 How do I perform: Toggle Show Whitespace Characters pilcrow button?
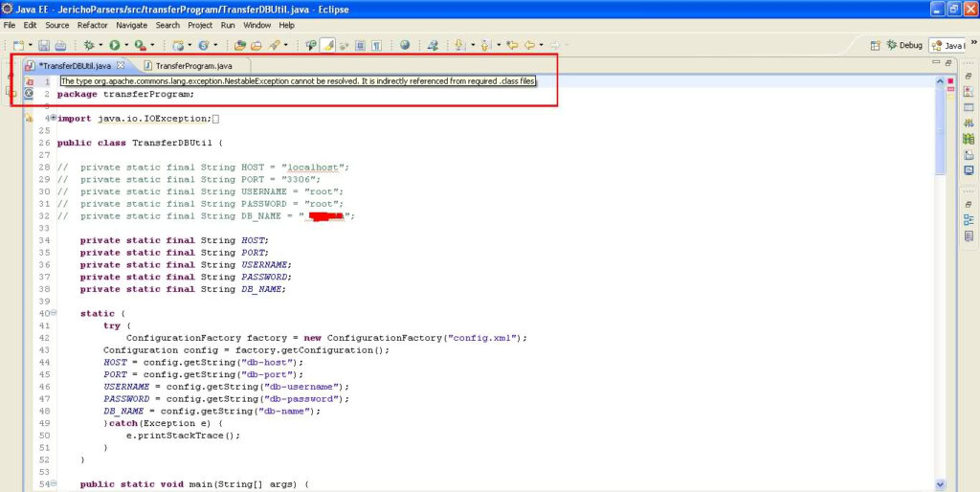point(375,45)
